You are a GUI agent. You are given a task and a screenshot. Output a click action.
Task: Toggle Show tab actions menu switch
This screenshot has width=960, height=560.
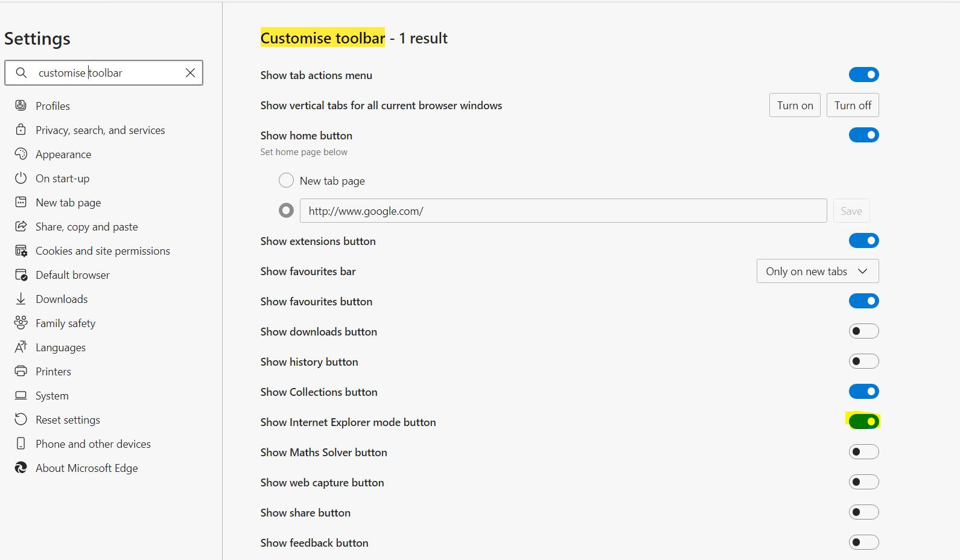click(863, 75)
